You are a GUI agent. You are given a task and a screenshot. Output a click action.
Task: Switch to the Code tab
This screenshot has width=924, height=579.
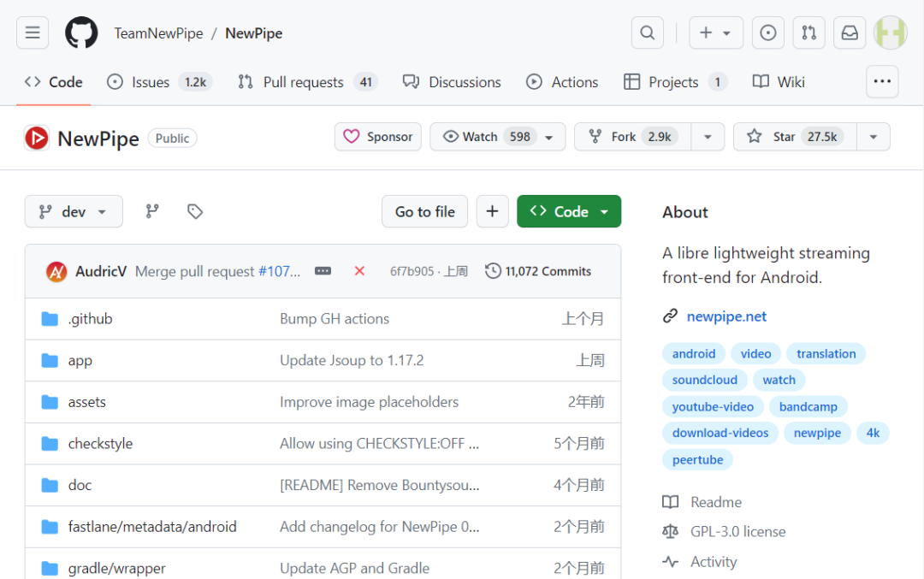pos(54,82)
